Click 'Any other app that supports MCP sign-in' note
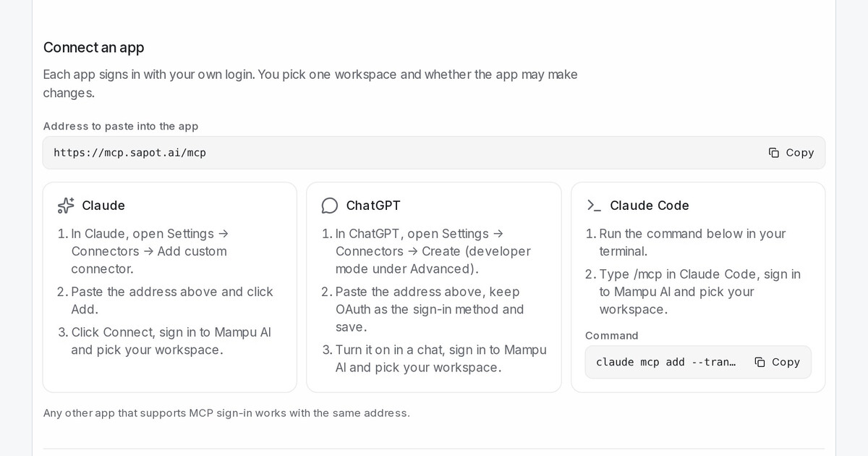868x456 pixels. 226,413
